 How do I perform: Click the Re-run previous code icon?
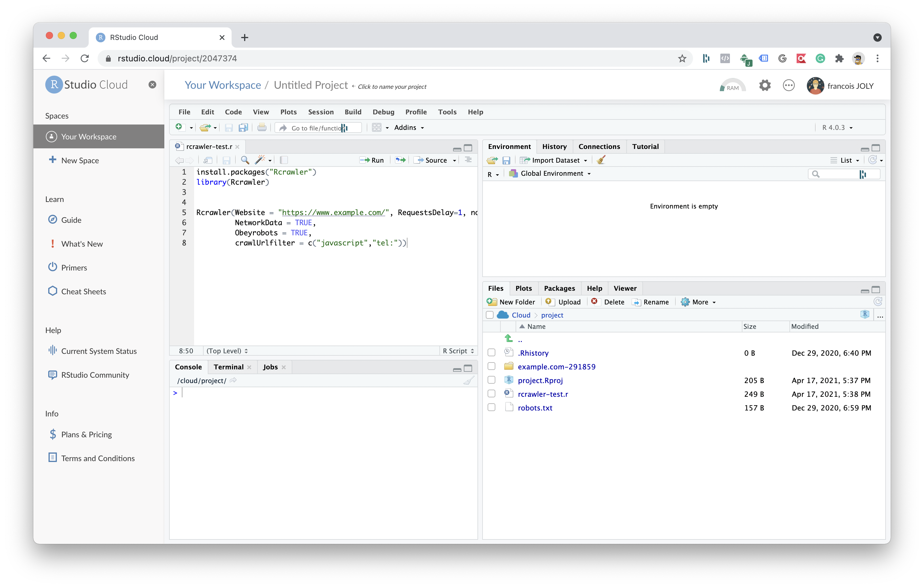(x=401, y=160)
